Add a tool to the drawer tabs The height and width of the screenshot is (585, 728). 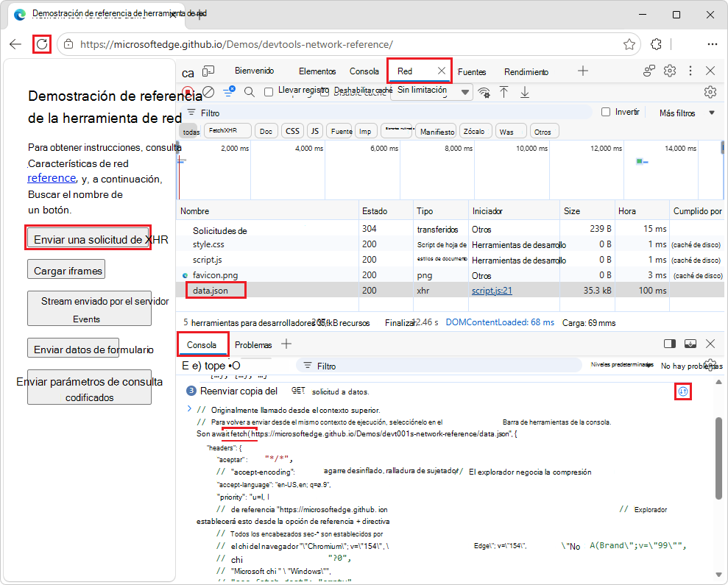pos(286,344)
